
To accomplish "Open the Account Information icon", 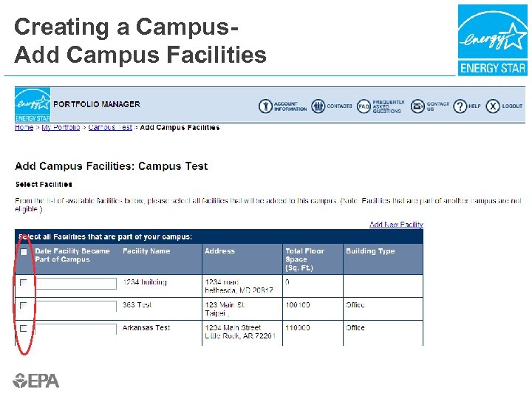I will click(265, 106).
